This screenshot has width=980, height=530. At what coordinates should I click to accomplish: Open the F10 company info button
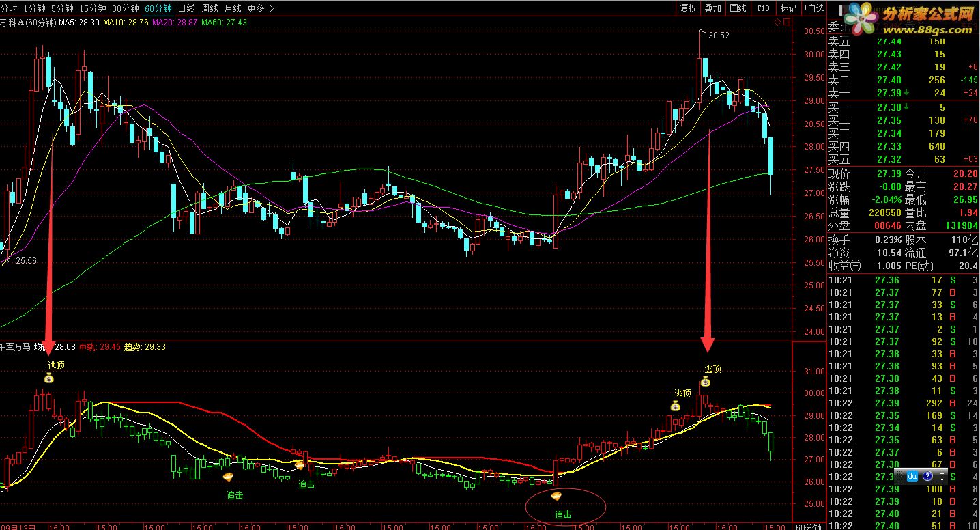coord(763,8)
